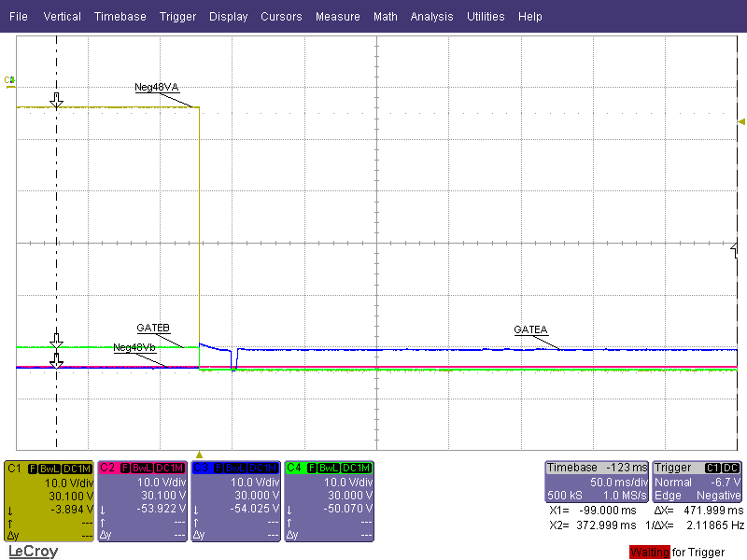Open the Cursors menu
The width and height of the screenshot is (747, 560).
[281, 16]
